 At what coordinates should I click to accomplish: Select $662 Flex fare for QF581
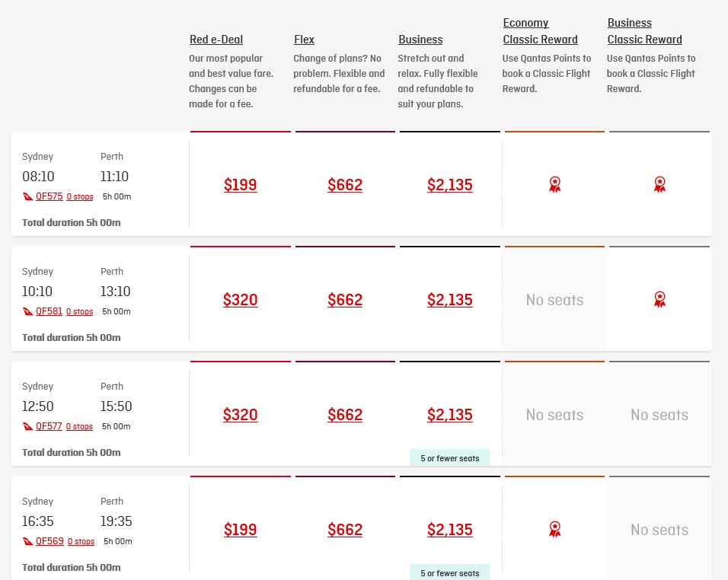click(x=344, y=300)
